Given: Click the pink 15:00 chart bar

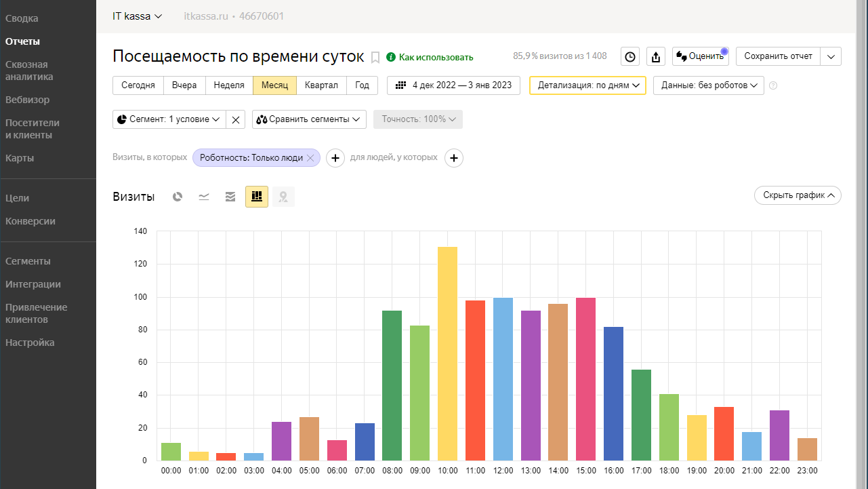Looking at the screenshot, I should click(586, 379).
